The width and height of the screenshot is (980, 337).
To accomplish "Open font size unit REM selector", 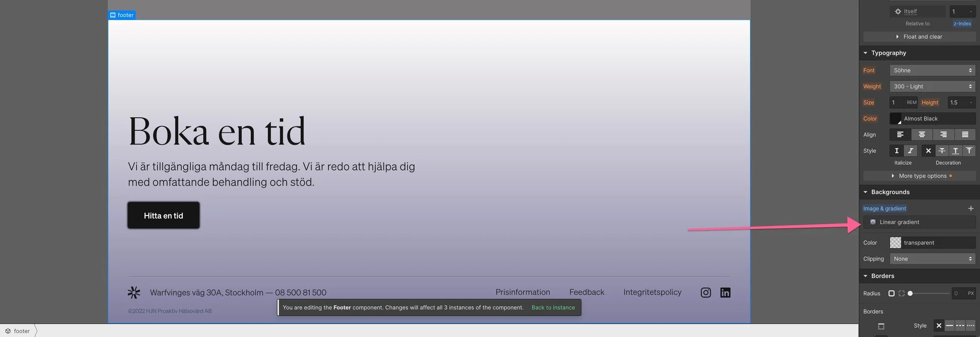I will (x=911, y=103).
